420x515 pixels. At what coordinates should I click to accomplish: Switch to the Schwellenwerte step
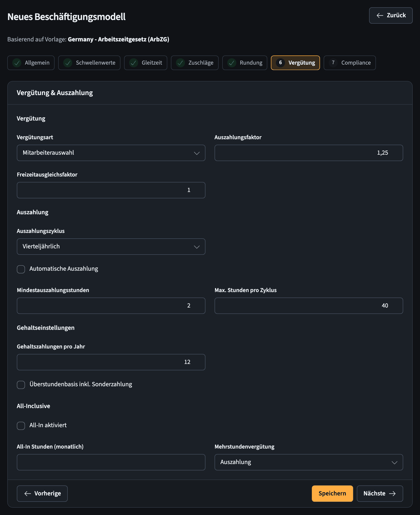pos(89,63)
